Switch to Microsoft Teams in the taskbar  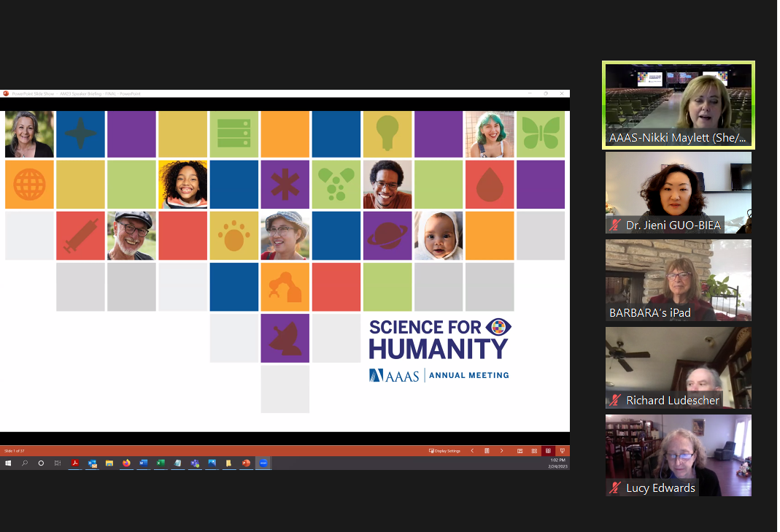pos(195,463)
